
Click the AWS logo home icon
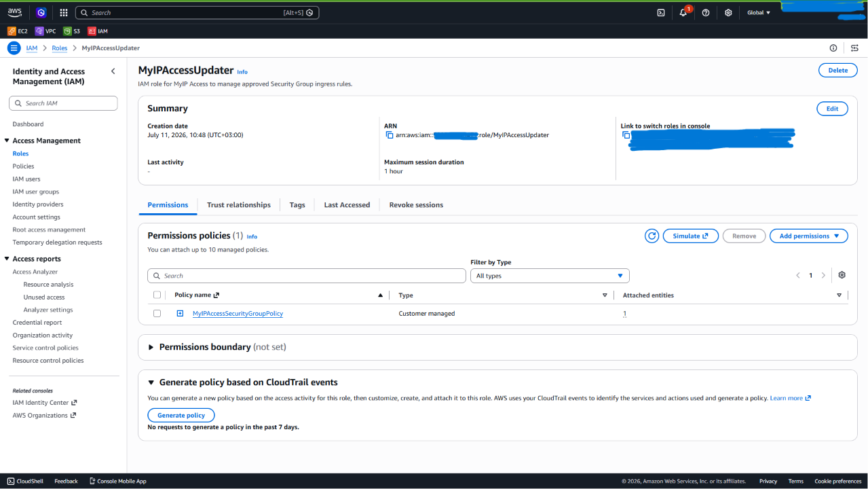pyautogui.click(x=15, y=12)
